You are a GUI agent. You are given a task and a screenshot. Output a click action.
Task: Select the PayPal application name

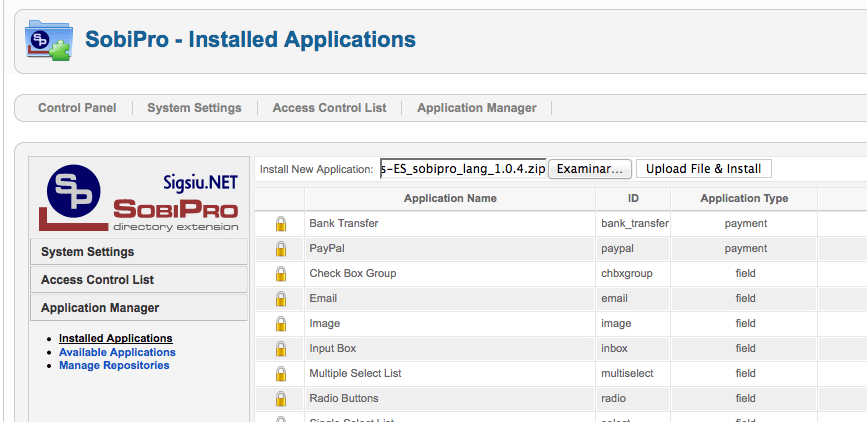(x=327, y=248)
